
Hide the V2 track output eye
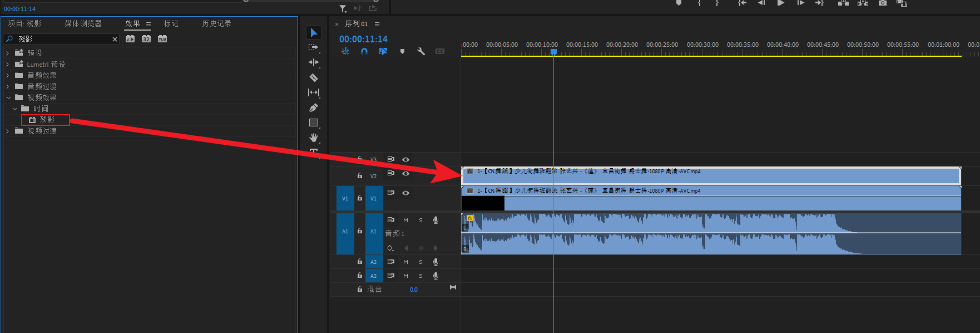406,174
